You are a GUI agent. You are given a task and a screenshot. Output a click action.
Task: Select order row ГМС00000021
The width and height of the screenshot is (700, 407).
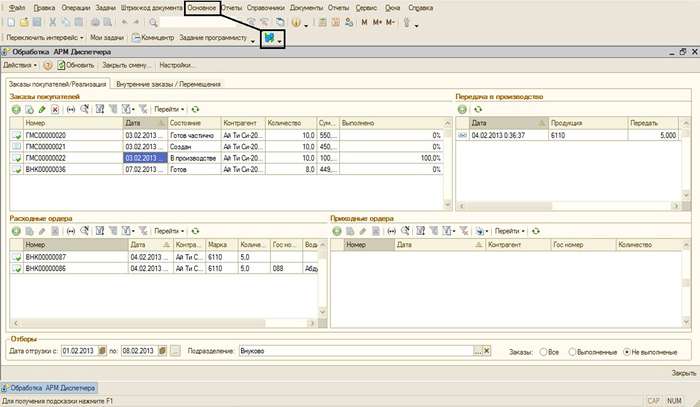click(226, 147)
